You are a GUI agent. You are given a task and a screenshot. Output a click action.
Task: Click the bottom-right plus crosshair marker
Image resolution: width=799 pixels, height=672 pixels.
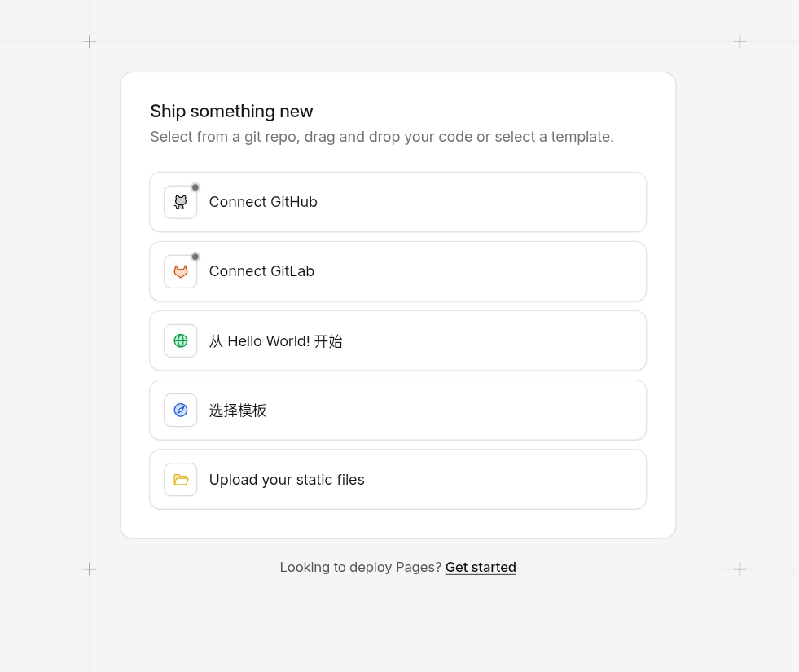tap(740, 569)
